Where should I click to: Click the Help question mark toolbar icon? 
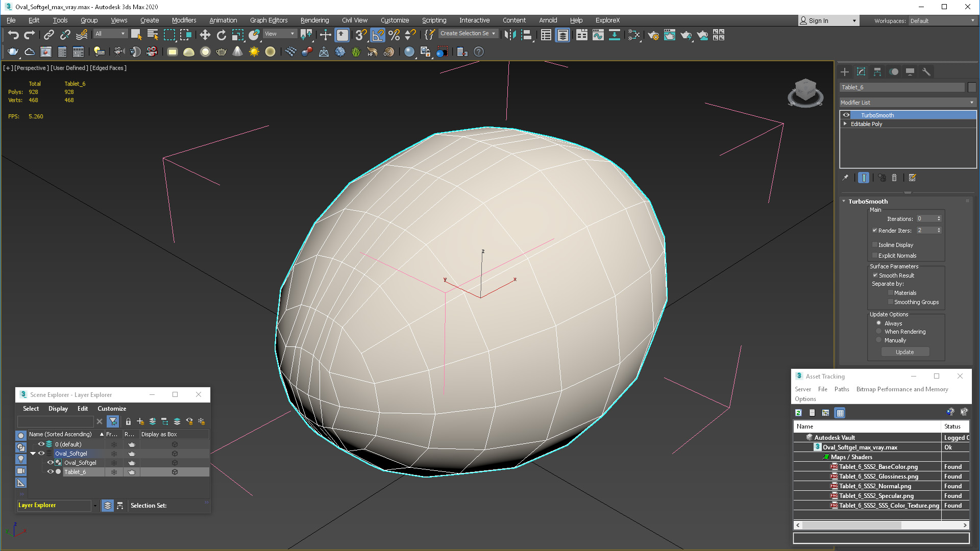pos(478,52)
